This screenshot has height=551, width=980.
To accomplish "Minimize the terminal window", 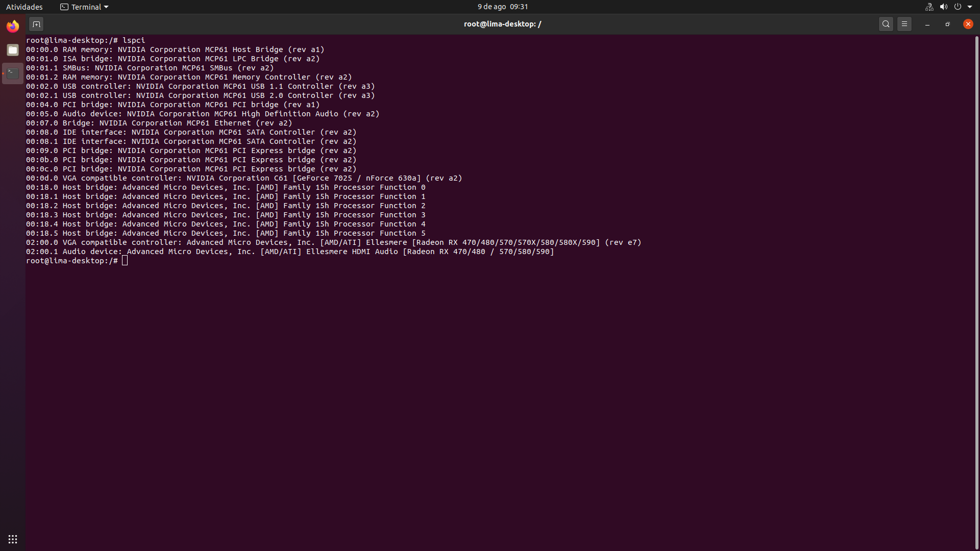I will click(x=927, y=24).
